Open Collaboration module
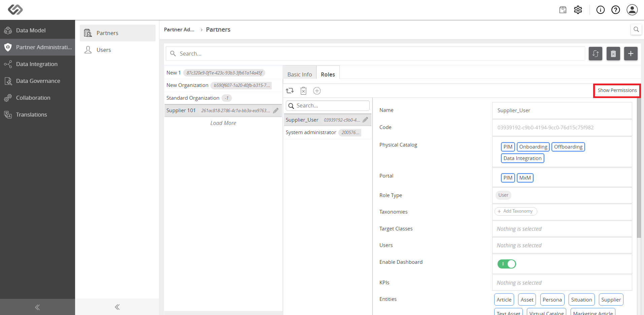Viewport: 644px width, 315px height. click(x=37, y=98)
